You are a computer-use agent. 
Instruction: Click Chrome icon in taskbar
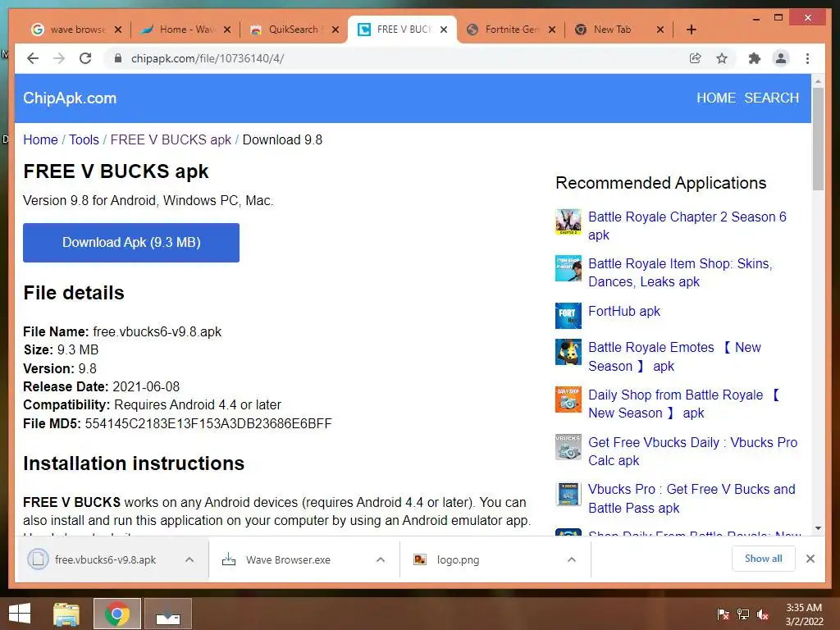tap(117, 614)
